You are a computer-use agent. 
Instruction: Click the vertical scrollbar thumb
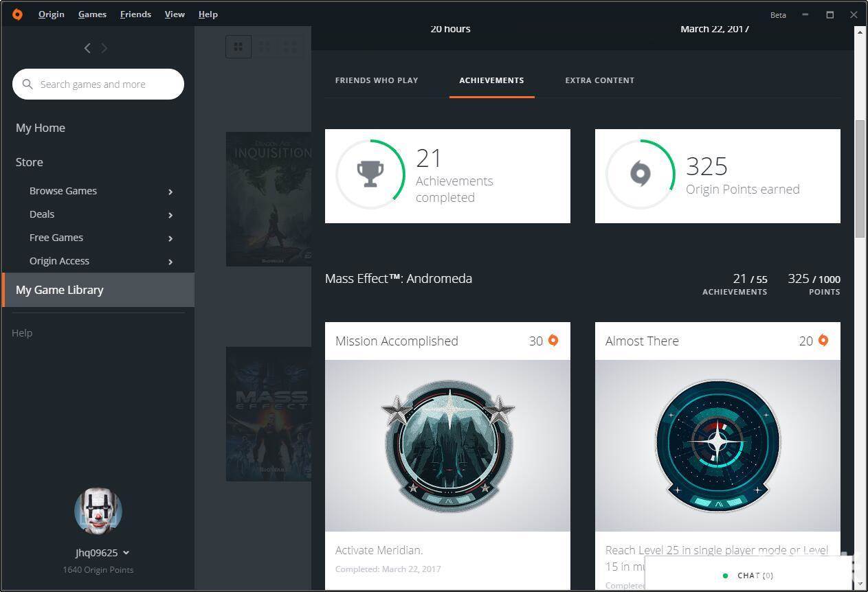860,179
